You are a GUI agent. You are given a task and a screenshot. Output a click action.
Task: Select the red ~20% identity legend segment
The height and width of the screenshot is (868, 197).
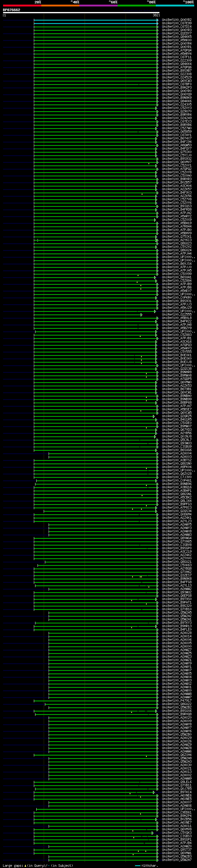[x=22, y=6]
